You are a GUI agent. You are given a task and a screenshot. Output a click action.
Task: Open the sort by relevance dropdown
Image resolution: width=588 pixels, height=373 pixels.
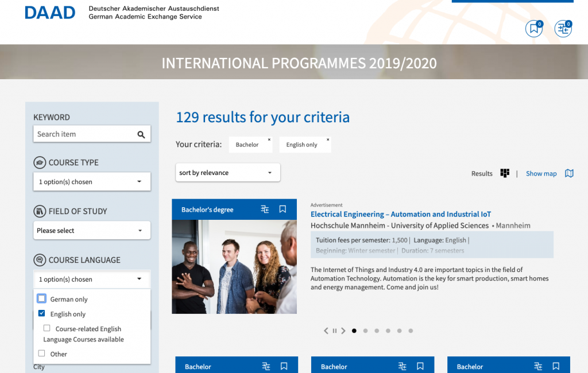[x=227, y=173]
